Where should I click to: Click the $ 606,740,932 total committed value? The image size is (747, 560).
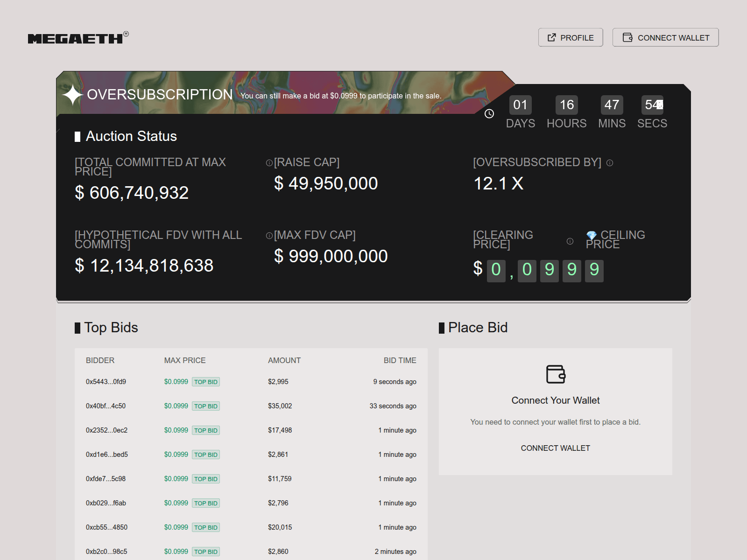click(x=132, y=193)
